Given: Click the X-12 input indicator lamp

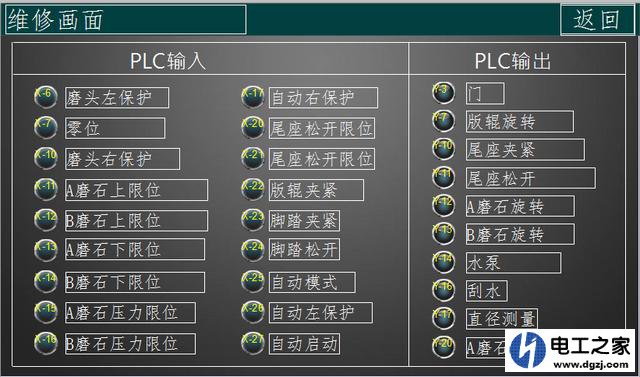Looking at the screenshot, I should point(45,220).
